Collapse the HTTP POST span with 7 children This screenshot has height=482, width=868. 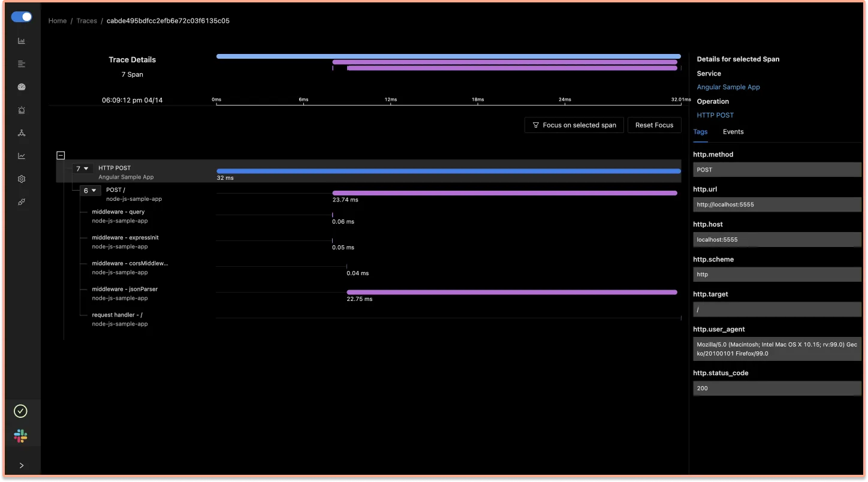(x=82, y=168)
